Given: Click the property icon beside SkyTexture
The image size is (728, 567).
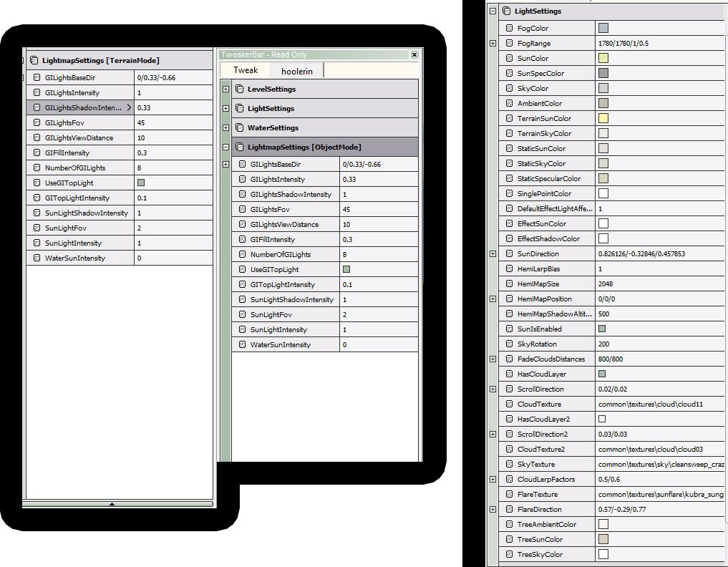Looking at the screenshot, I should pos(509,465).
